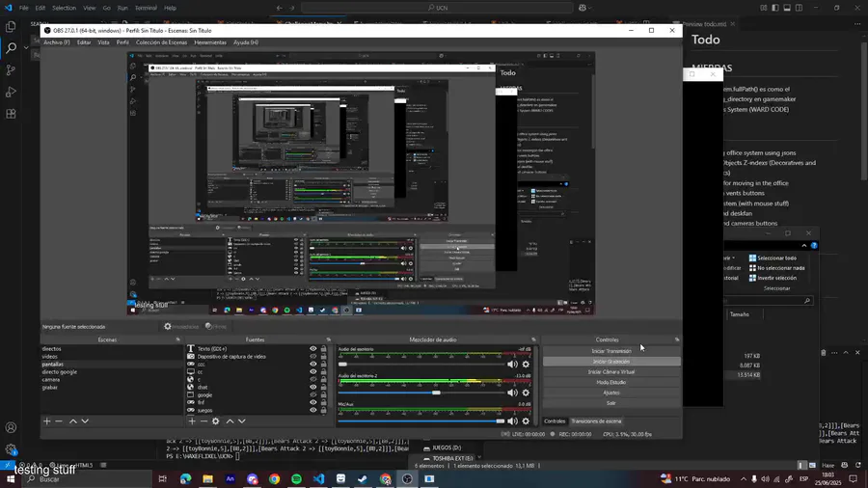The width and height of the screenshot is (868, 488).
Task: Open Google Chrome from the taskbar
Action: (x=275, y=478)
